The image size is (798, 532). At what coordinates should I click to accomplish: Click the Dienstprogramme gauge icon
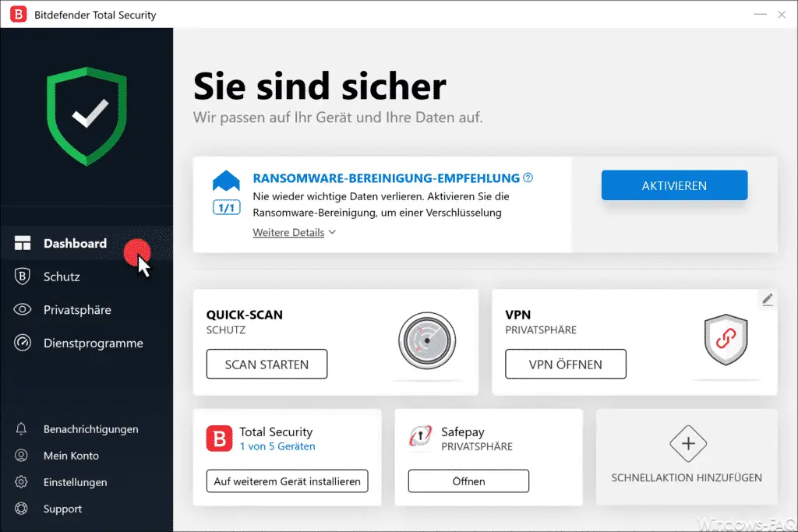(x=23, y=343)
